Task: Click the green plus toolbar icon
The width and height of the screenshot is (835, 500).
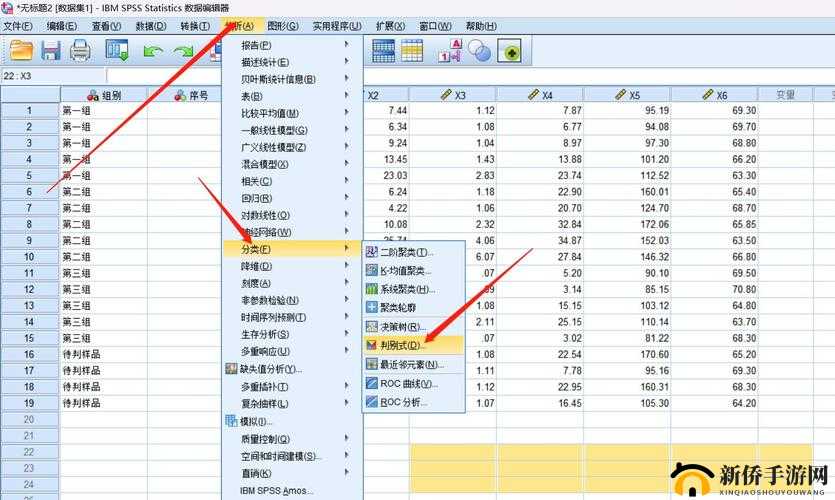Action: click(510, 49)
